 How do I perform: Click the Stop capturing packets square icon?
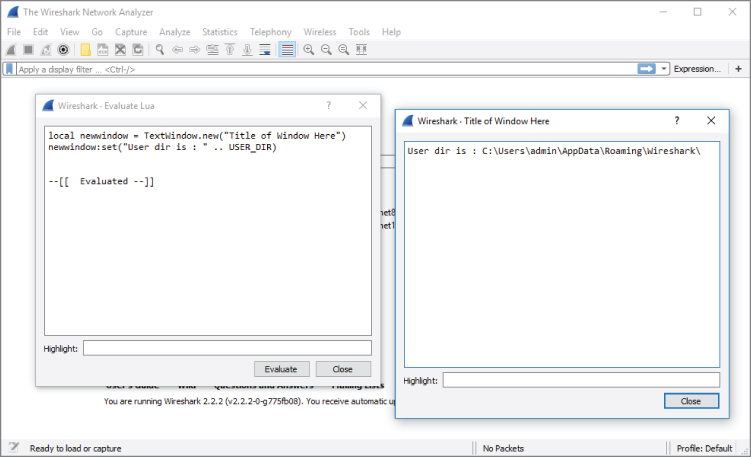tap(28, 49)
